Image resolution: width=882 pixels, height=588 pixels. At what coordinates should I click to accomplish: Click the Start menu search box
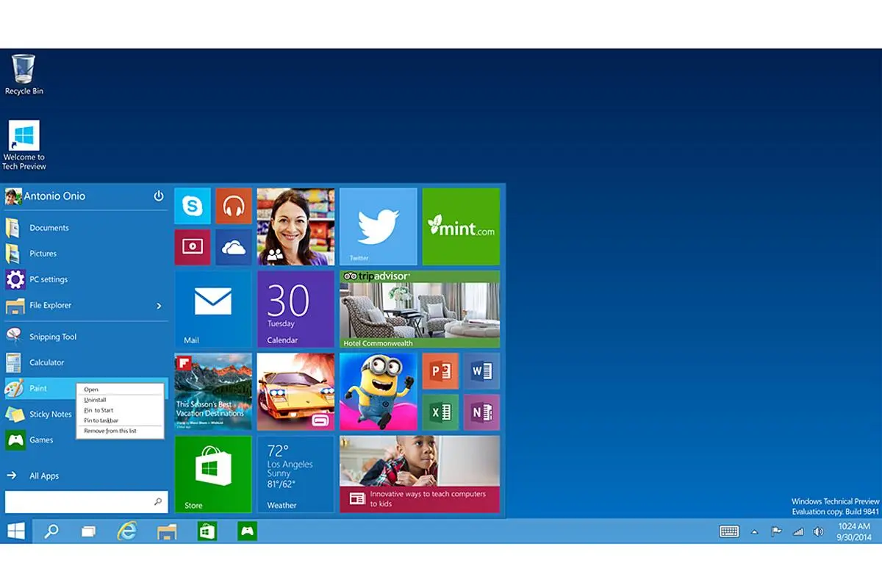(x=79, y=502)
